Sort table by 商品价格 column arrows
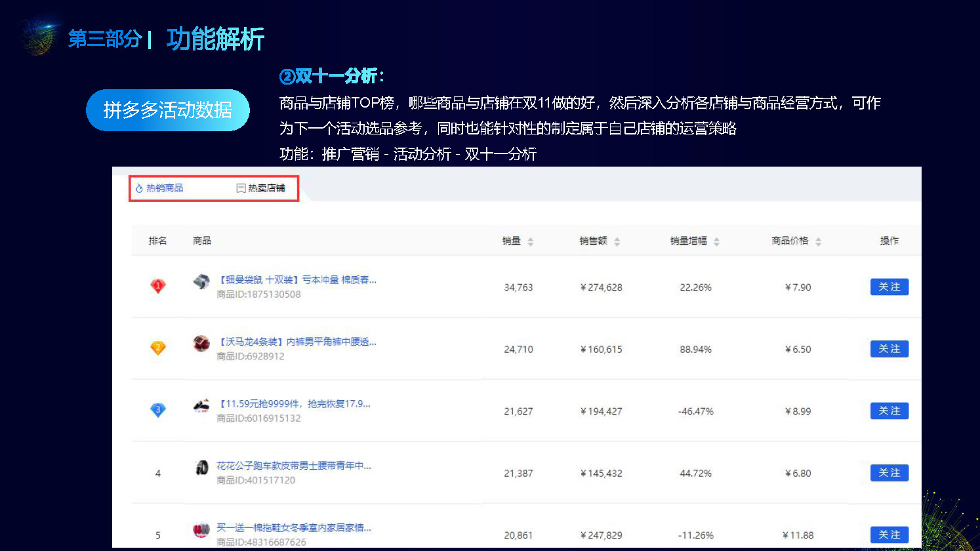The width and height of the screenshot is (980, 551). 818,241
